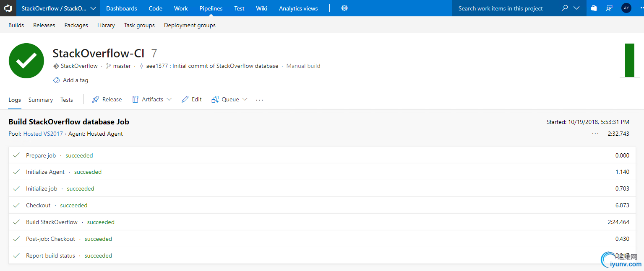Screen dimensions: 644x271
Task: Click Add a tag
Action: (70, 80)
